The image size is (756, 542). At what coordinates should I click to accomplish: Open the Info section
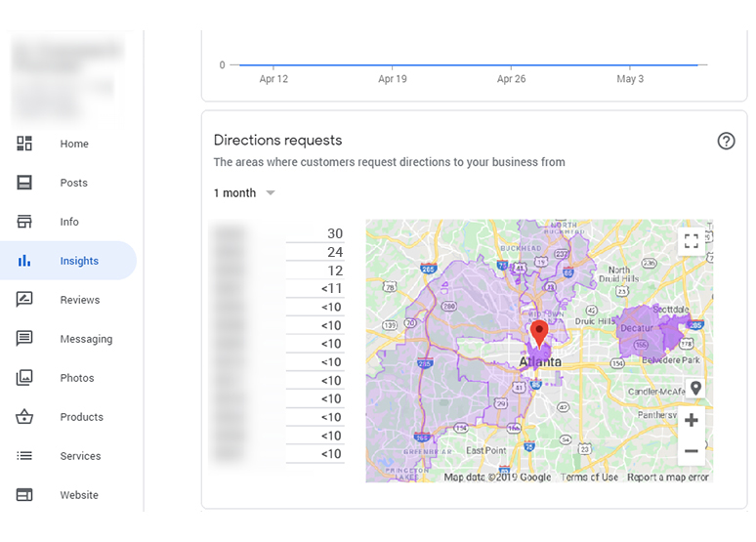pyautogui.click(x=69, y=222)
